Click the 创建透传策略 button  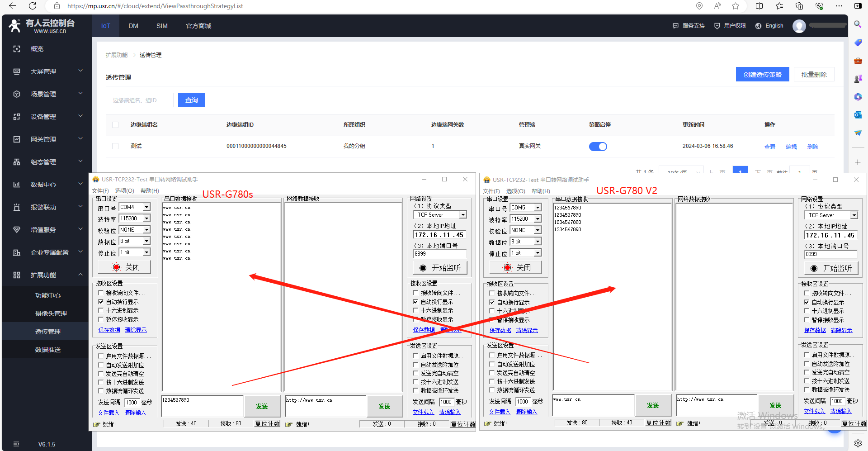(762, 75)
